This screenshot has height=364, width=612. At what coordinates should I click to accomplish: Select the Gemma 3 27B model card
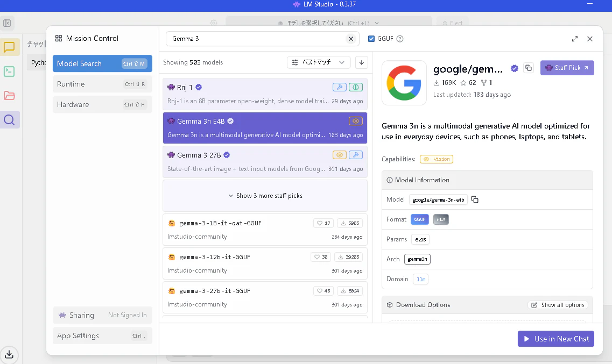(x=265, y=162)
